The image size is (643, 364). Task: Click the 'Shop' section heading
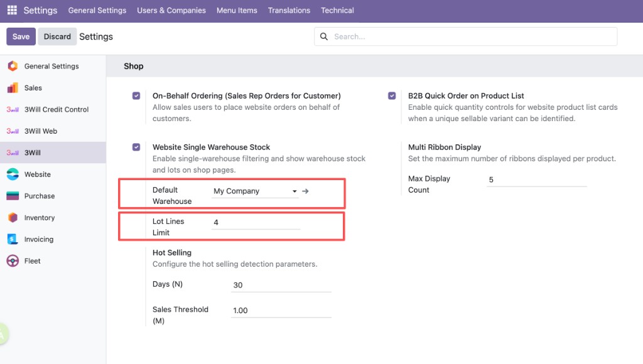[134, 66]
